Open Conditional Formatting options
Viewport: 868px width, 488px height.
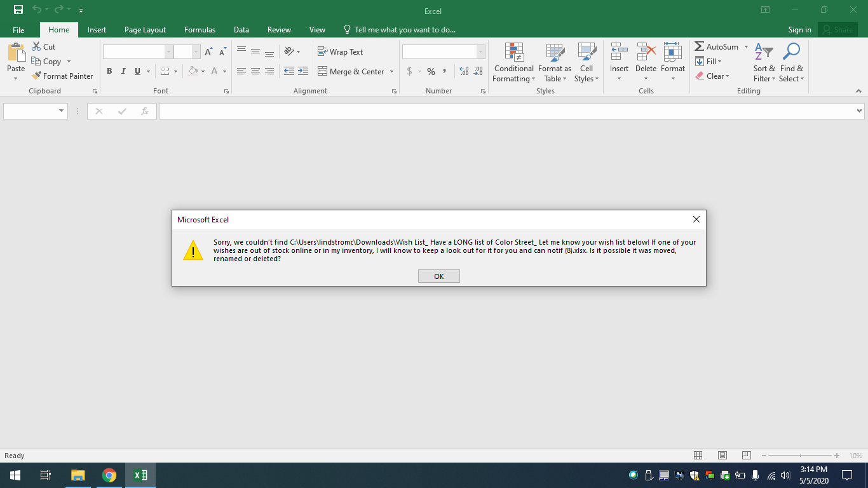(513, 62)
